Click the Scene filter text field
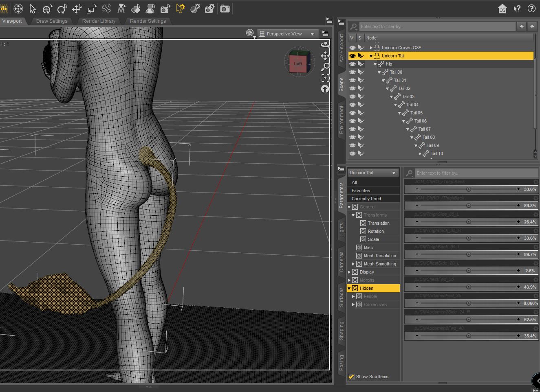This screenshot has width=540, height=392. (437, 26)
